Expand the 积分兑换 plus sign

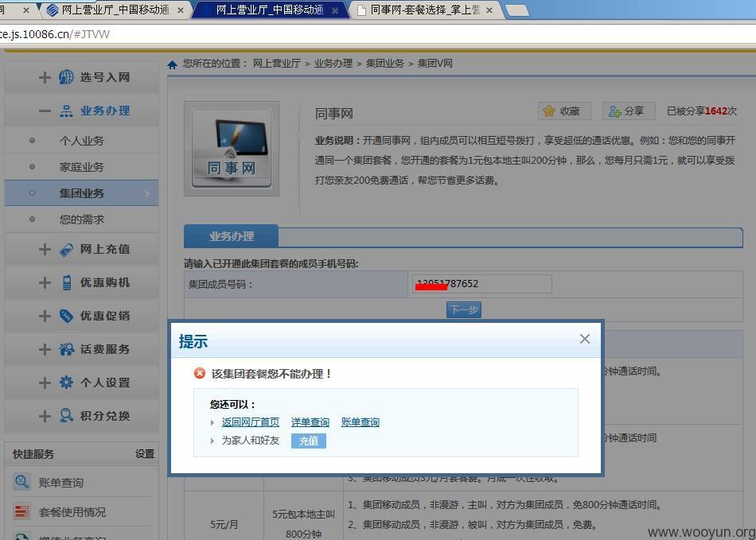(x=45, y=416)
